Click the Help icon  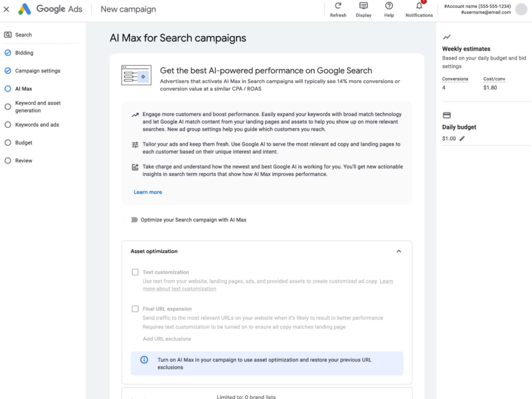[389, 6]
